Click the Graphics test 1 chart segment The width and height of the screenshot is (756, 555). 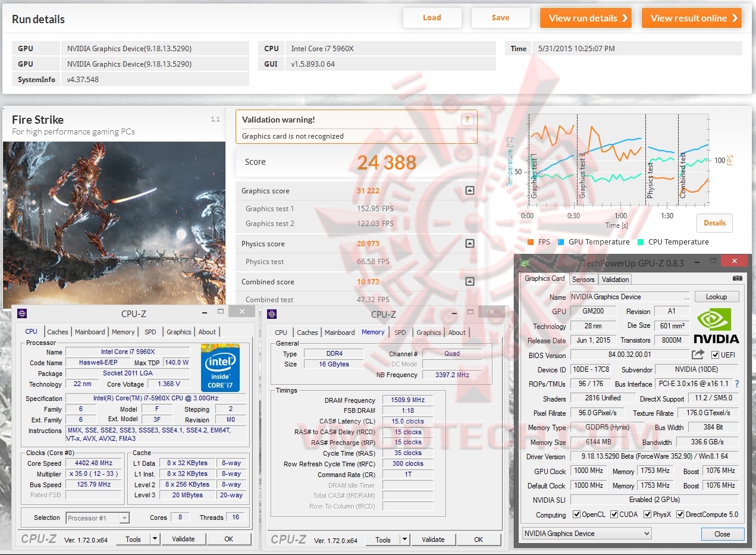552,159
